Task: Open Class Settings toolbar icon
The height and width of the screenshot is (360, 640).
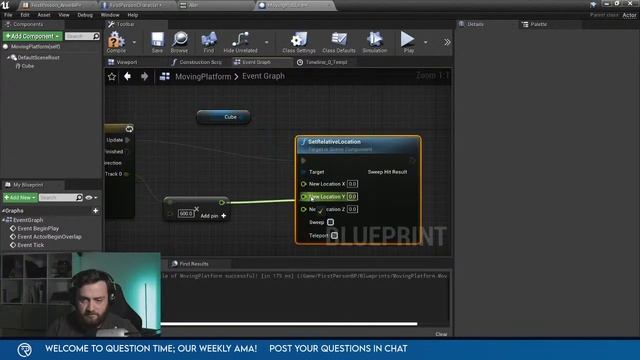Action: click(299, 42)
